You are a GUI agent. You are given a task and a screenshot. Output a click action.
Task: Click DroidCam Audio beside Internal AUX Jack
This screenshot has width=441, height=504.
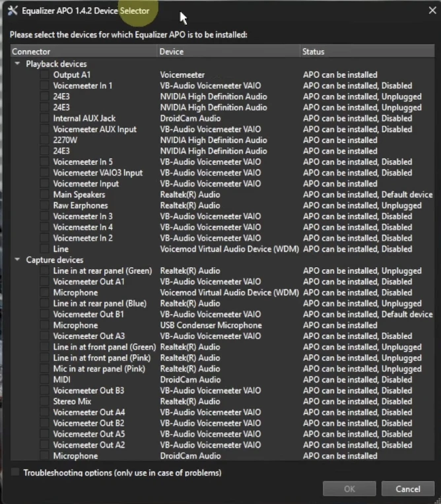tap(190, 118)
